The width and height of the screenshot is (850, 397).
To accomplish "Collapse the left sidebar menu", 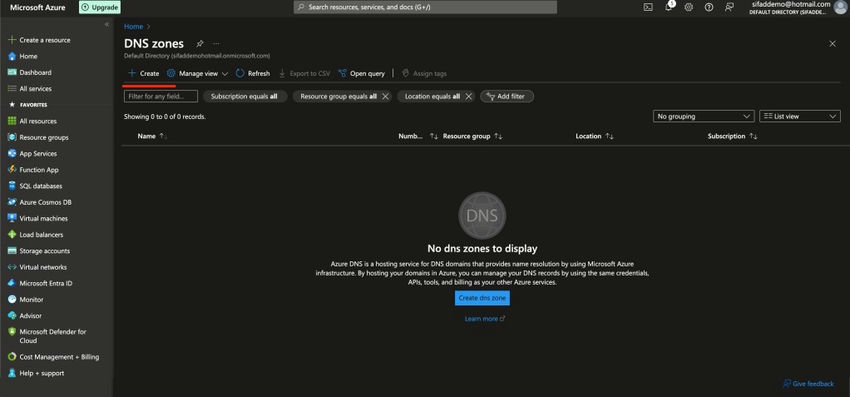I will coord(107,24).
